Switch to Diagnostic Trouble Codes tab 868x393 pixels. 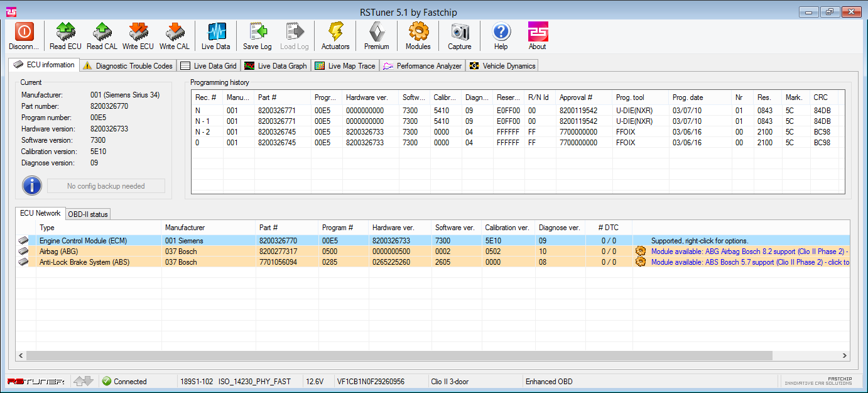click(x=128, y=66)
